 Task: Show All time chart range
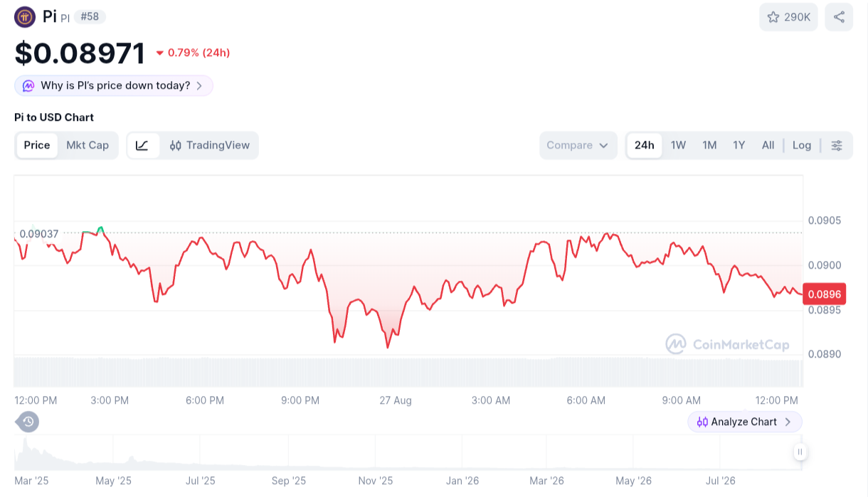768,145
